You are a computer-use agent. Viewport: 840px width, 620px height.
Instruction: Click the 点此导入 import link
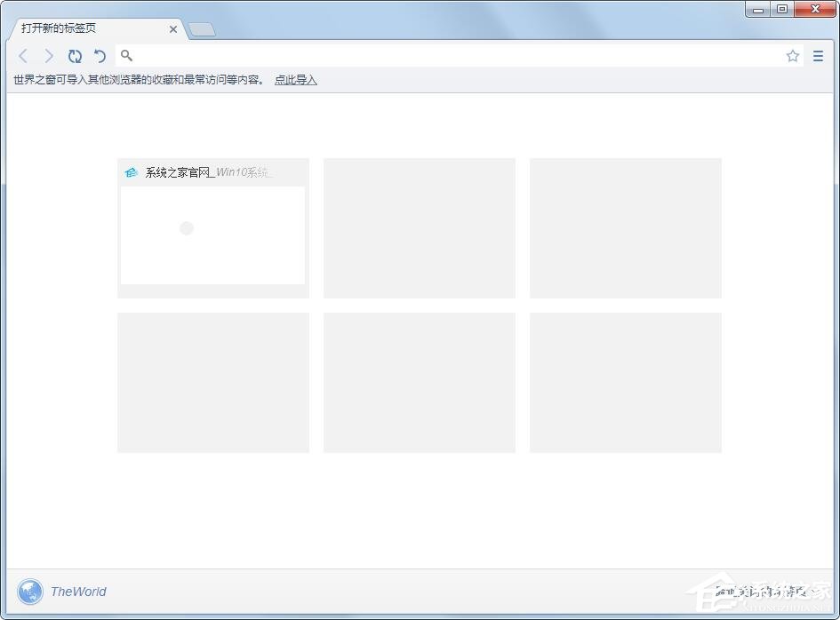pyautogui.click(x=295, y=80)
